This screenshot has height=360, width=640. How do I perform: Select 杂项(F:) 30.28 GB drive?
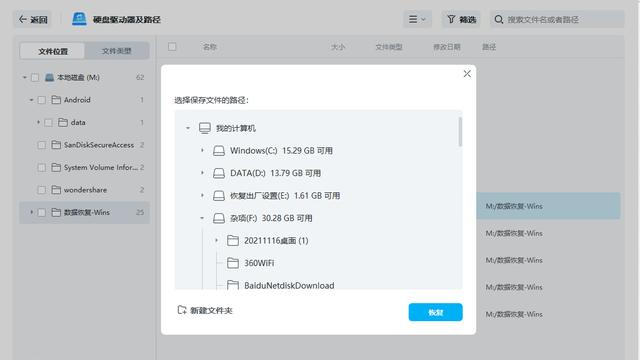[x=271, y=218]
